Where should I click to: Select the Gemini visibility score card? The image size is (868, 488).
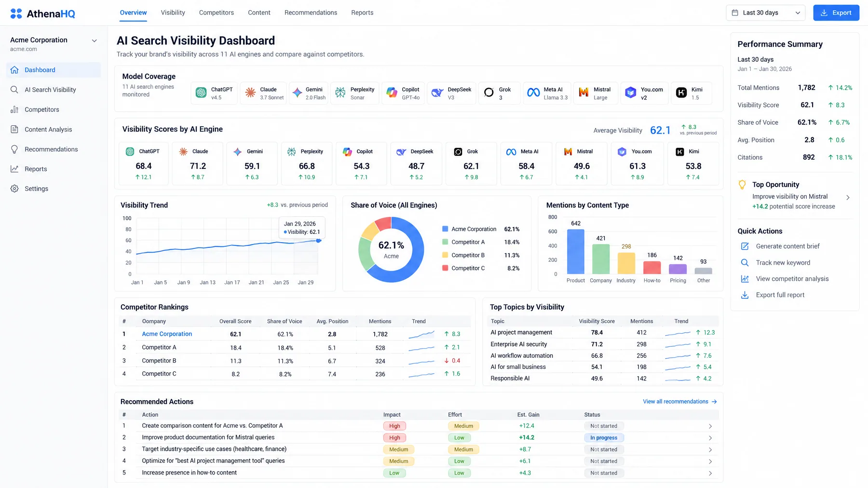point(252,163)
